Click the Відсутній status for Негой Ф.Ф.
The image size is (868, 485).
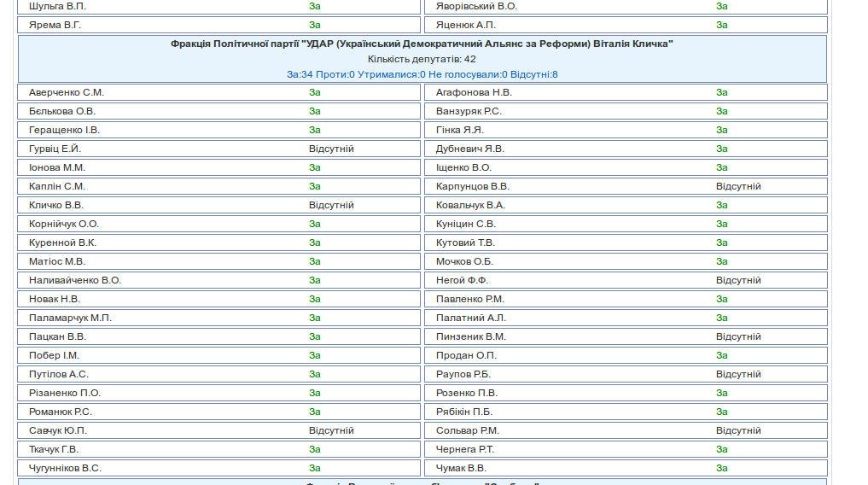pyautogui.click(x=738, y=281)
